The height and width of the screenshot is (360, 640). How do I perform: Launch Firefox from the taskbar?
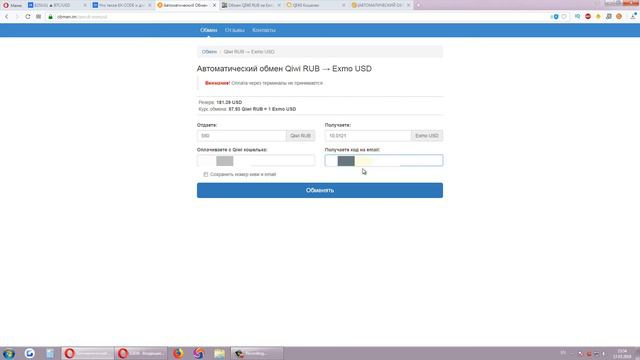178,353
